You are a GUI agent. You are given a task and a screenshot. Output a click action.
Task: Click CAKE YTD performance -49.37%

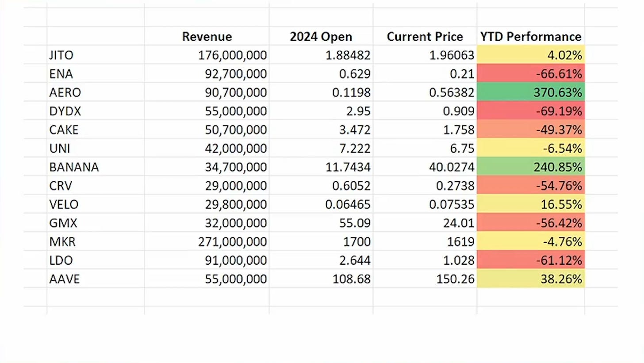coord(531,130)
